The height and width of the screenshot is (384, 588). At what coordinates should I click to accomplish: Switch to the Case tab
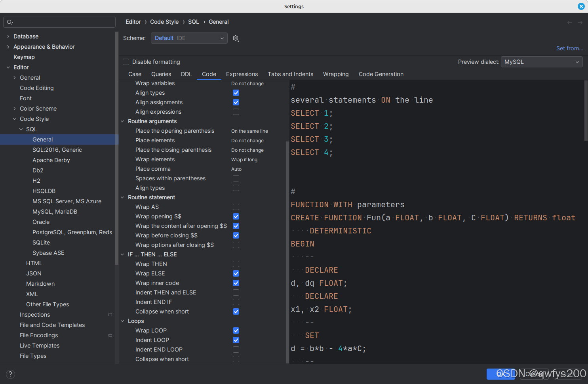(x=135, y=74)
